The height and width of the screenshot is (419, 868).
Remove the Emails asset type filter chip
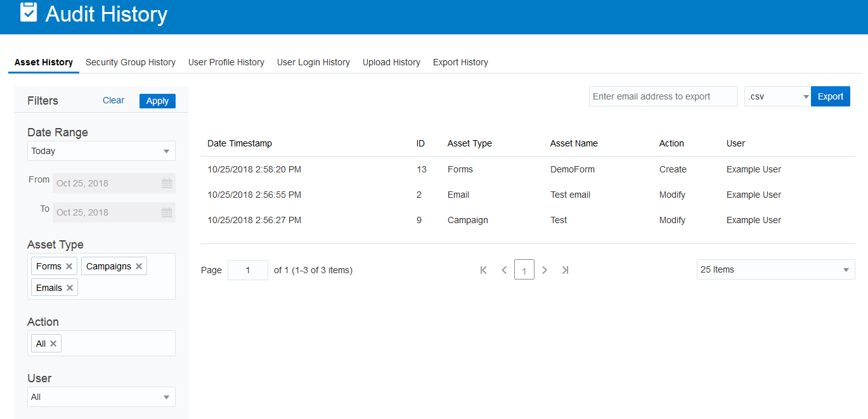[70, 287]
